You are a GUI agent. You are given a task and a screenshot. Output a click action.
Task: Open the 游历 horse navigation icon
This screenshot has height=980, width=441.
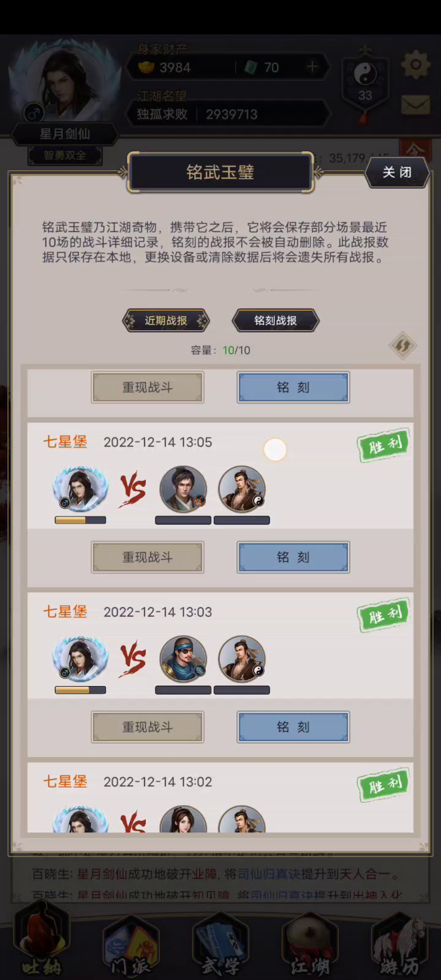399,946
